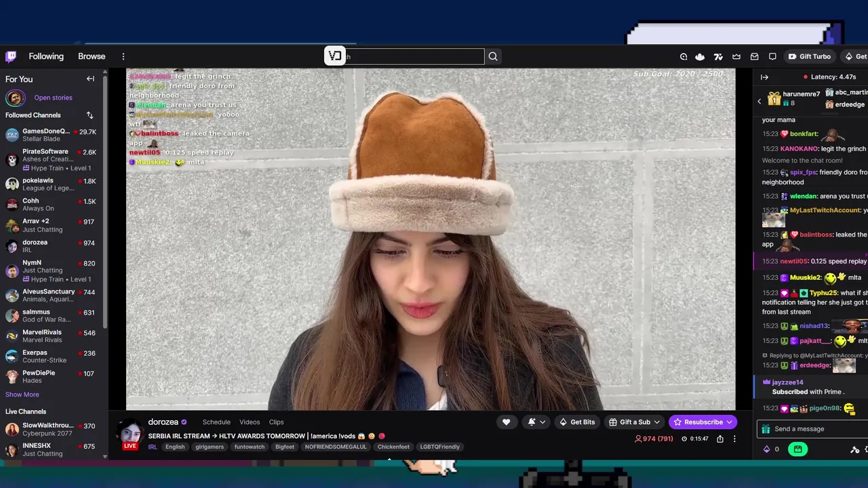Click the Gift Turbo button
This screenshot has height=488, width=868.
(x=810, y=56)
